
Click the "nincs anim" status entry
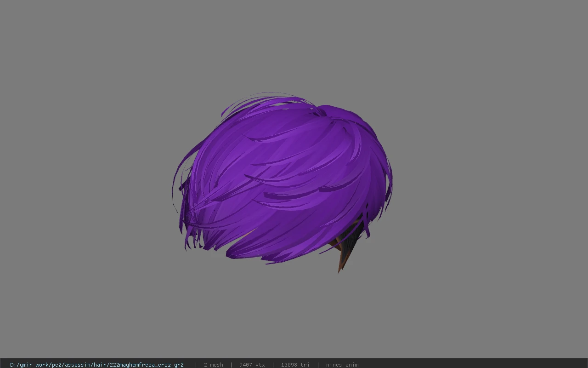coord(342,365)
